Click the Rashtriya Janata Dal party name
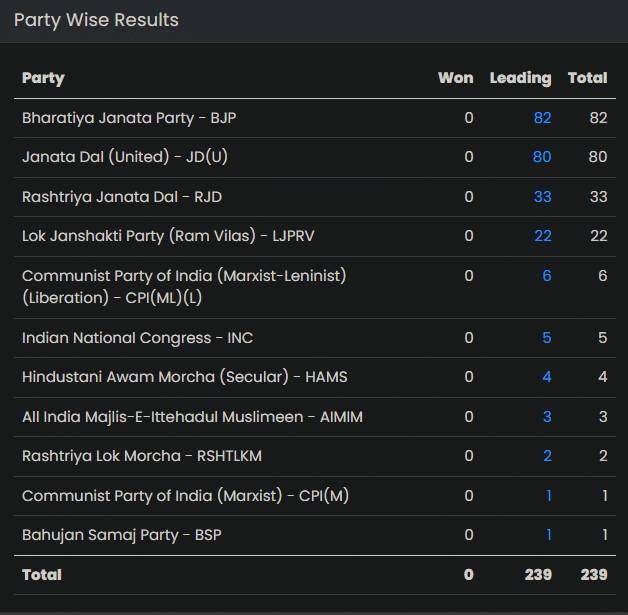 123,197
